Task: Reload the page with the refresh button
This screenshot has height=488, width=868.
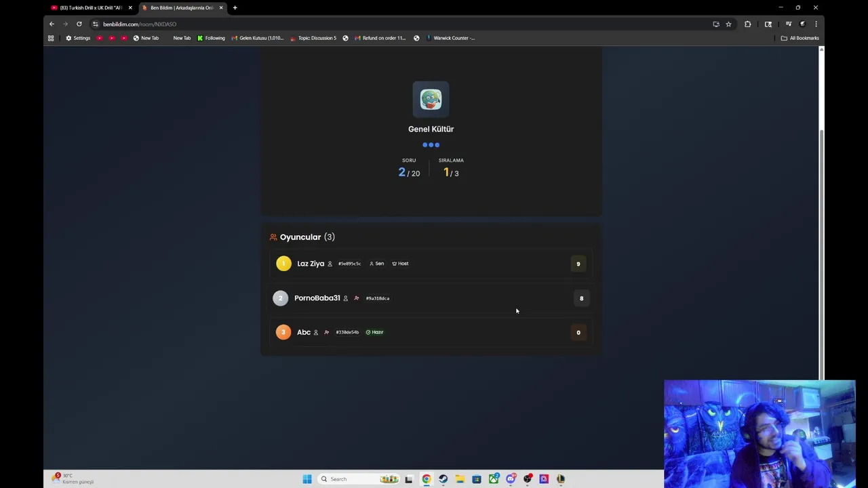Action: (79, 24)
